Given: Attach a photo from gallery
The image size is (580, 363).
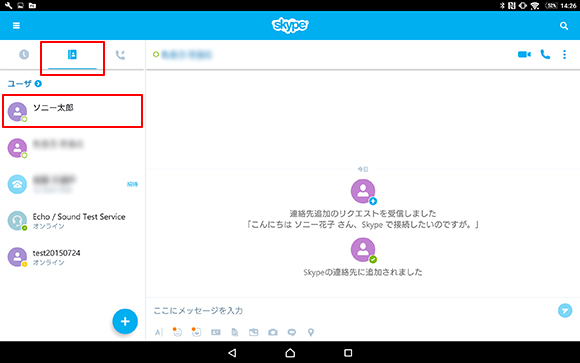Looking at the screenshot, I should coord(254,332).
